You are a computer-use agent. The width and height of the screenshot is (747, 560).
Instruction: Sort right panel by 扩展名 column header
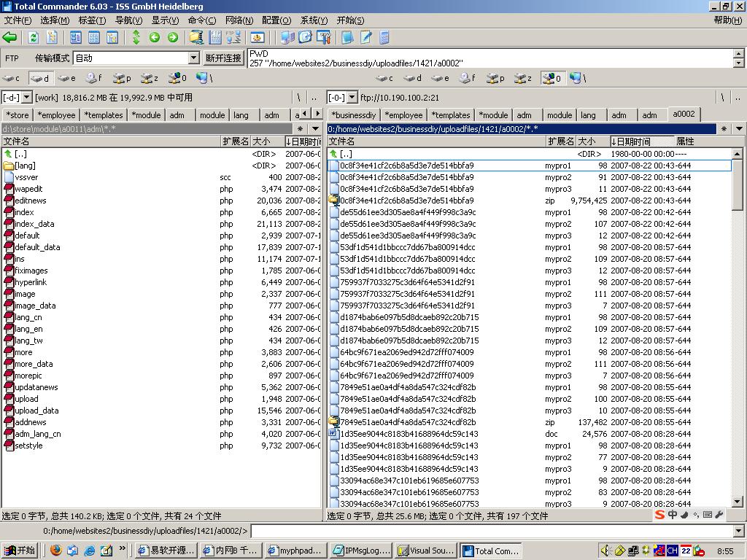pyautogui.click(x=560, y=141)
